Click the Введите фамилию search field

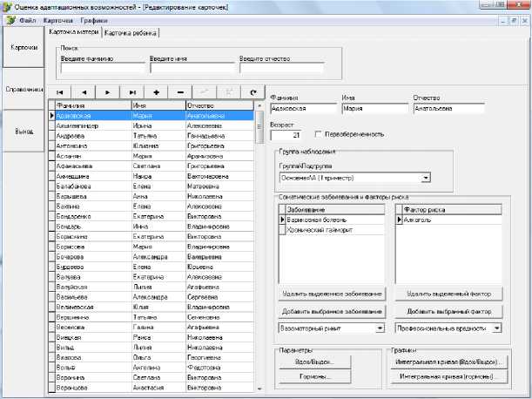coord(102,69)
